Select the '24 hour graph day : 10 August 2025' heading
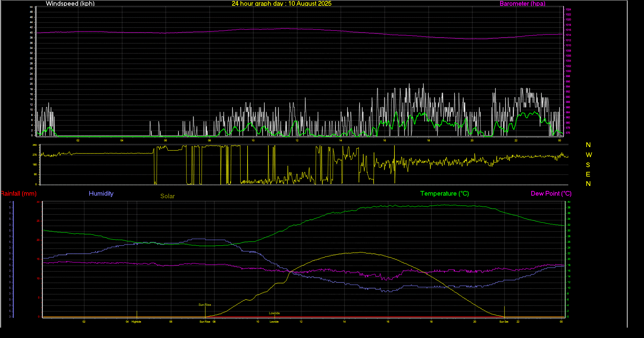The image size is (644, 338). coord(281,4)
